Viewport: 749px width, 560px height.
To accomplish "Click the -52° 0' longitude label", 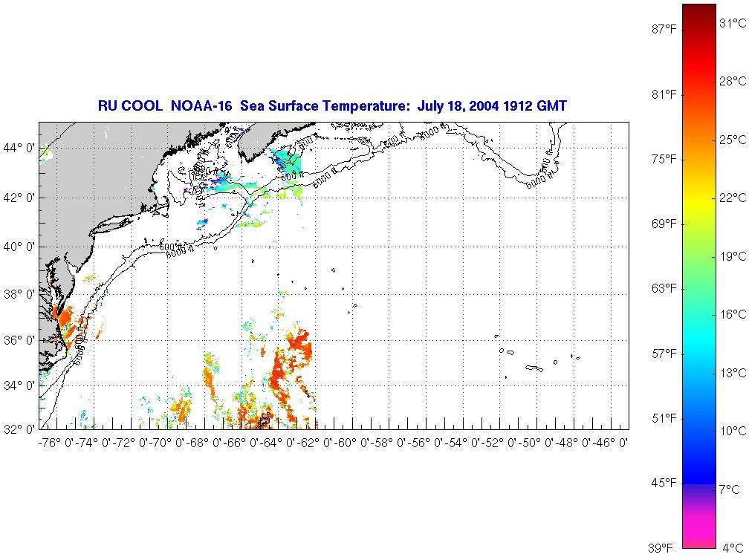I will click(x=499, y=443).
